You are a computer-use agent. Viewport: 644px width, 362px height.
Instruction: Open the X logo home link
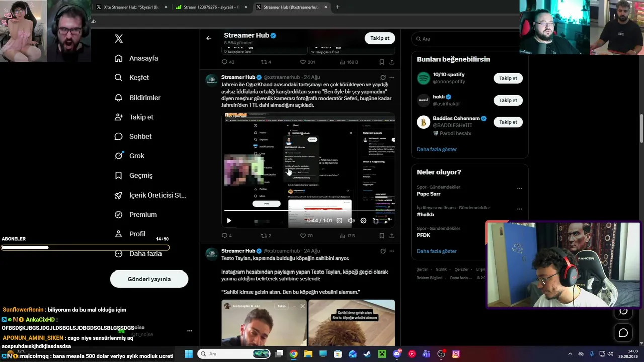point(119,39)
